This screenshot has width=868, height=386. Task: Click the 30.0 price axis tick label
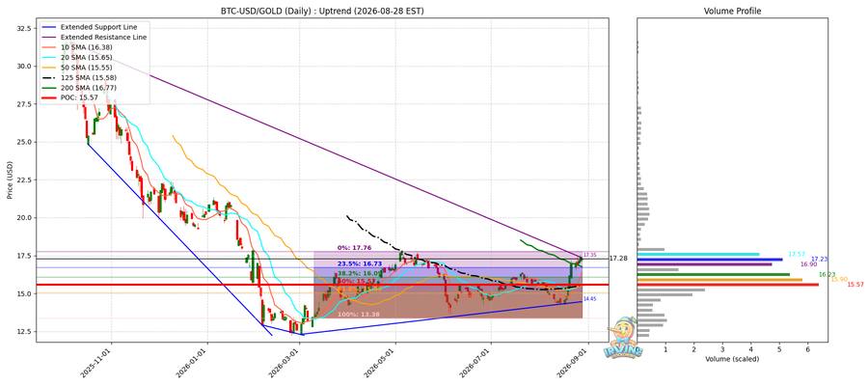click(x=25, y=66)
